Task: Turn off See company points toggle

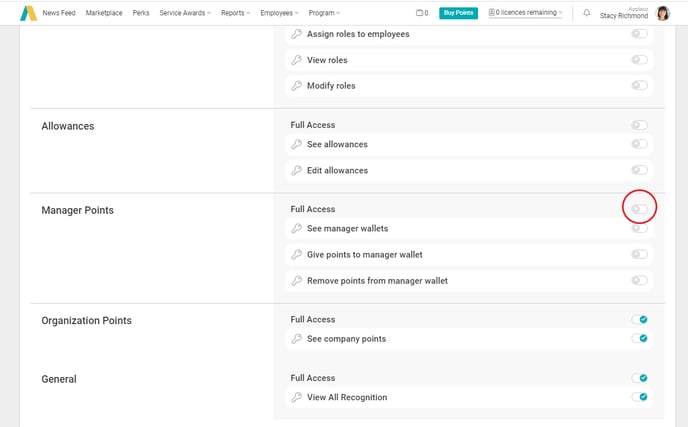Action: click(639, 339)
